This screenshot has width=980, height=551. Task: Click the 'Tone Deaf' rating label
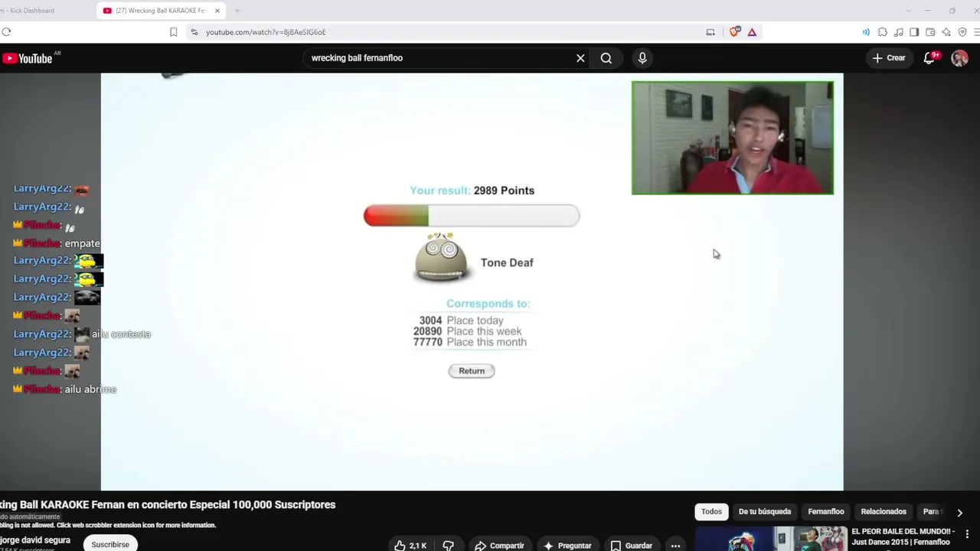(507, 262)
